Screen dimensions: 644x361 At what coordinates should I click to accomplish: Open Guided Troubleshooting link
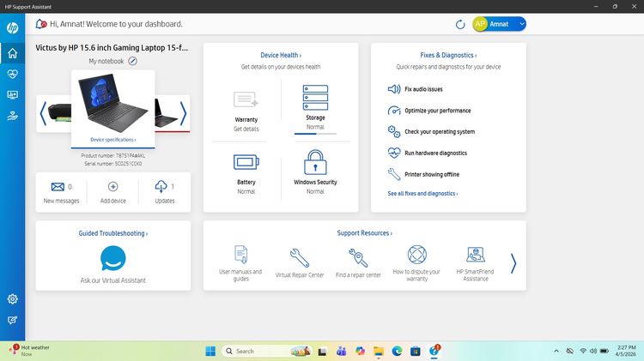[113, 233]
